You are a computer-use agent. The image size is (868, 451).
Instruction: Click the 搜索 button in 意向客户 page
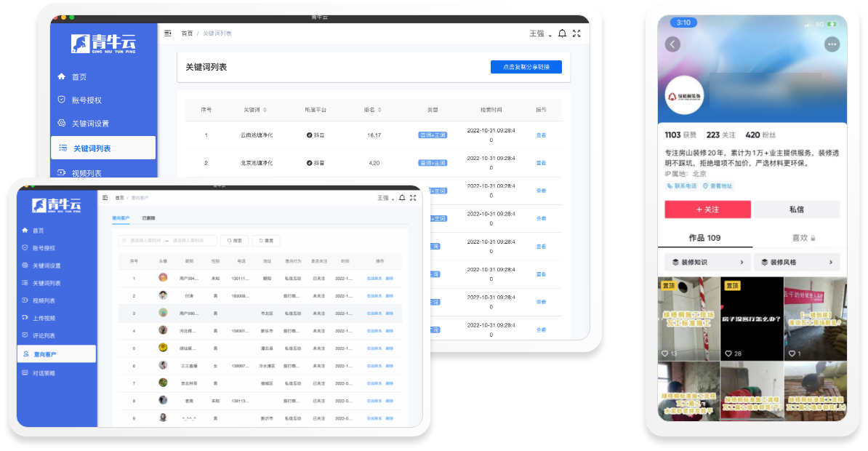click(x=235, y=241)
